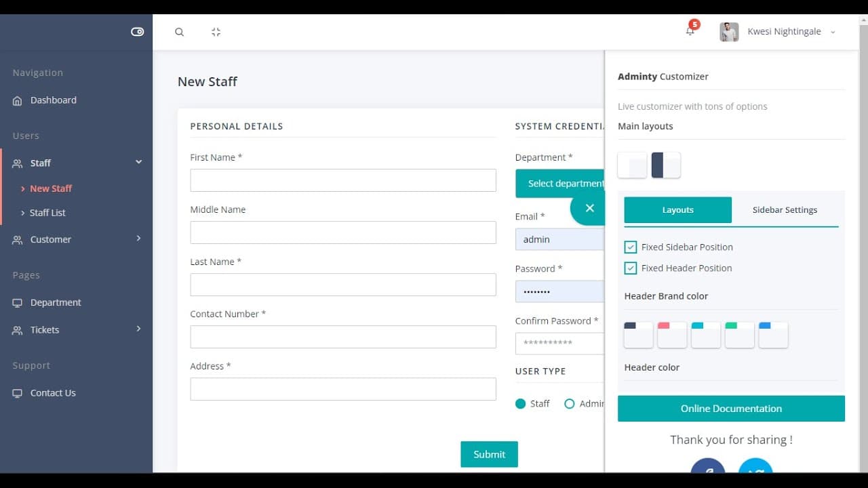
Task: Switch to the Sidebar Settings tab
Action: click(x=785, y=210)
